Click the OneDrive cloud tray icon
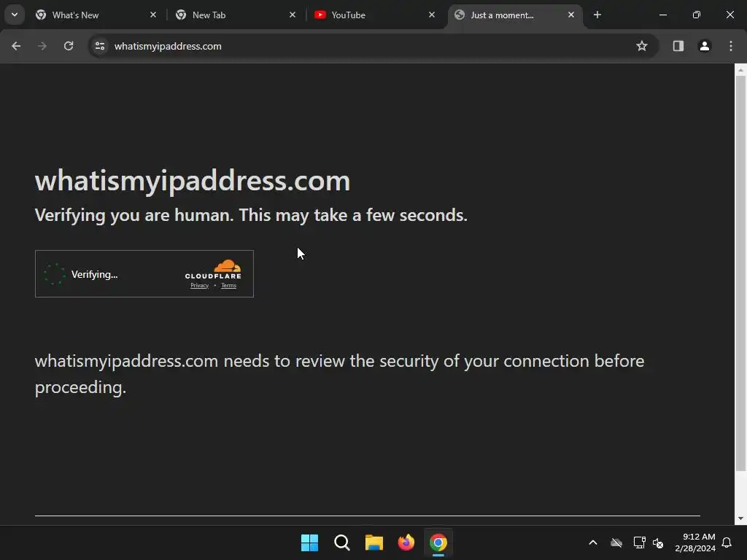Screen dimensions: 747x560 (x=616, y=542)
